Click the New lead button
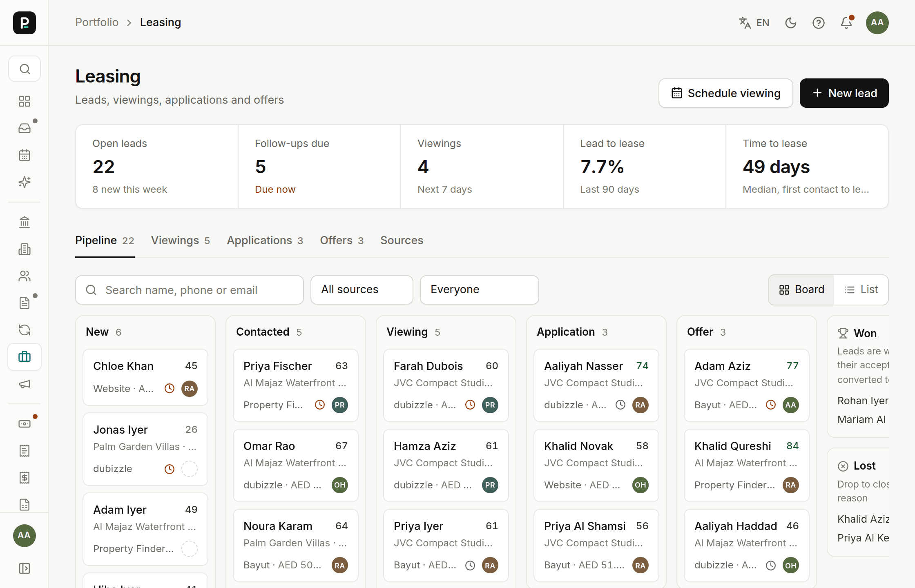This screenshot has width=915, height=588. click(844, 93)
